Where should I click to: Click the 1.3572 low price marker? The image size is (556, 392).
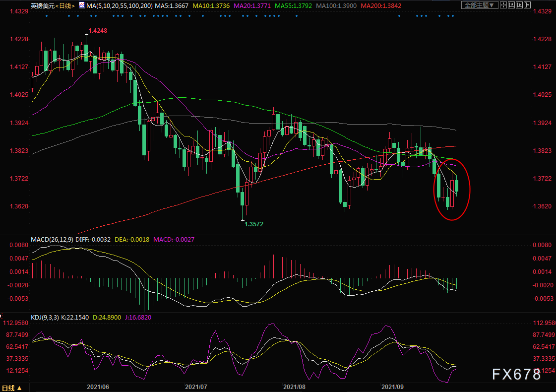pyautogui.click(x=254, y=224)
